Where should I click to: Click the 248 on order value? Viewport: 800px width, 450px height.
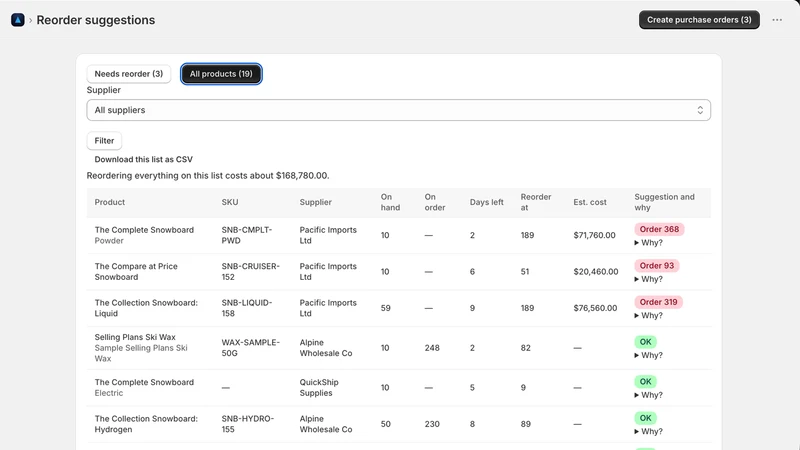click(432, 347)
